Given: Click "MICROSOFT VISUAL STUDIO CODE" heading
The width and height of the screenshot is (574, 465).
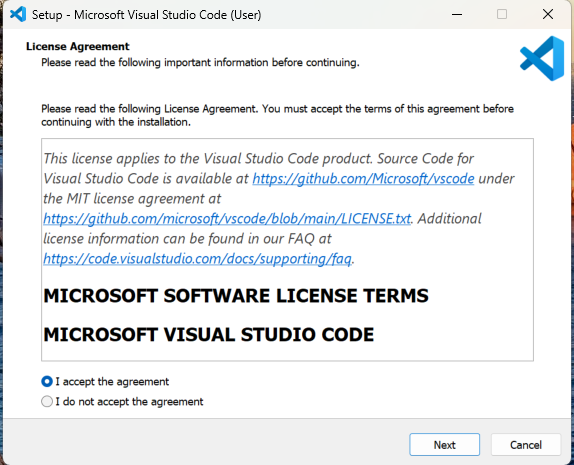Looking at the screenshot, I should click(x=209, y=334).
